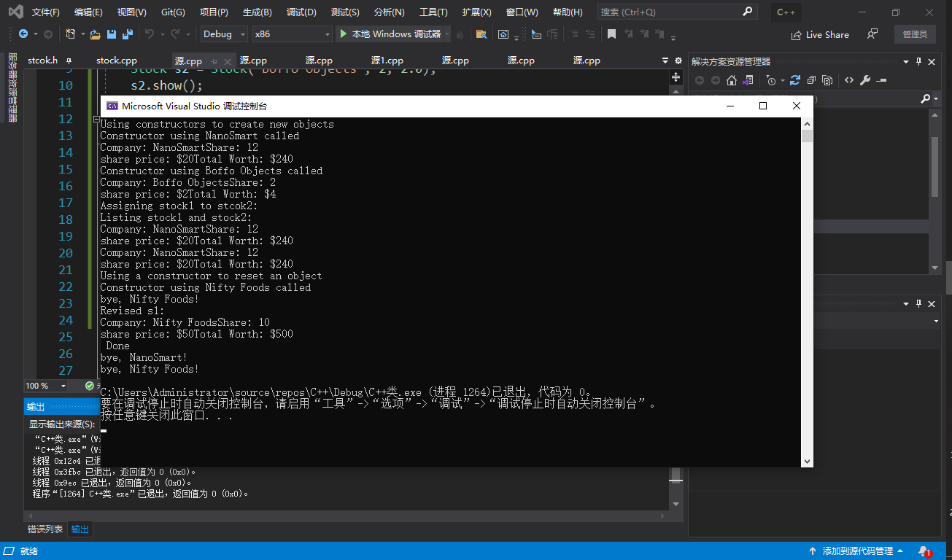Click the no-issues green check icon

click(89, 386)
